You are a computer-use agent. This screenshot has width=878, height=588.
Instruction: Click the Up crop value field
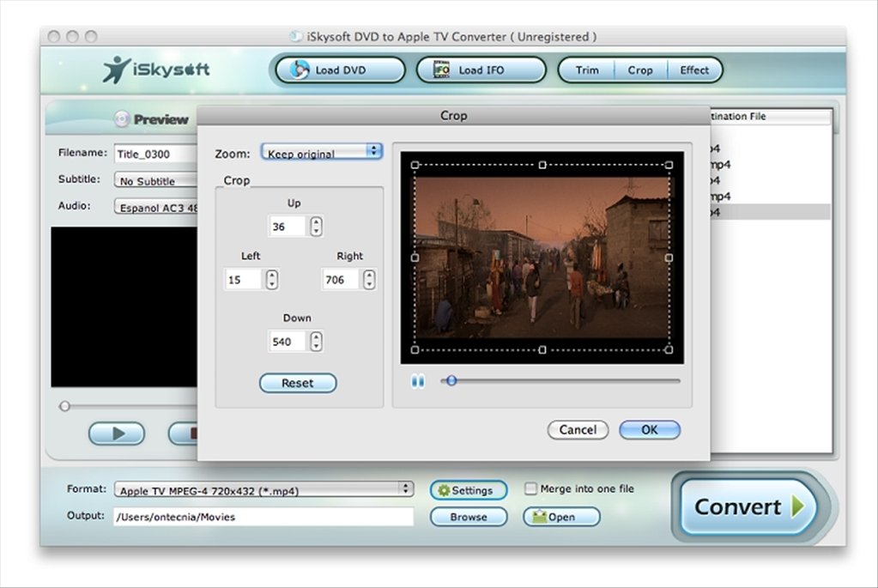[x=288, y=227]
